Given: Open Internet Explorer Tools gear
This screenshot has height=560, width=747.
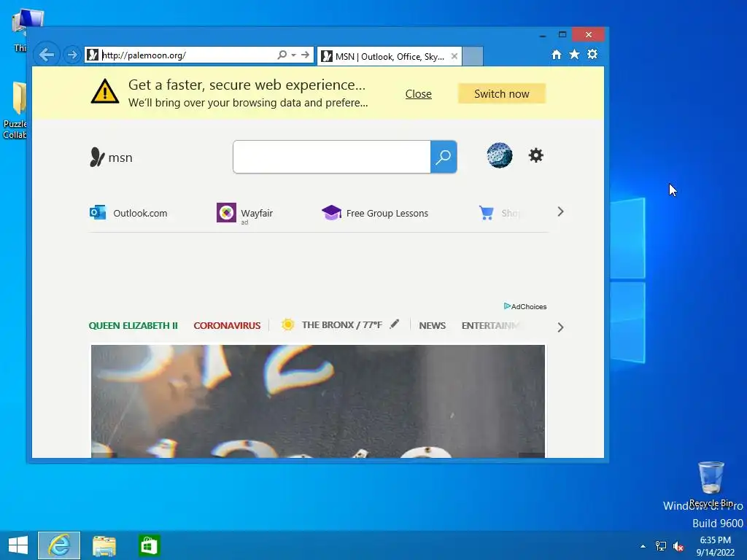Looking at the screenshot, I should (592, 54).
